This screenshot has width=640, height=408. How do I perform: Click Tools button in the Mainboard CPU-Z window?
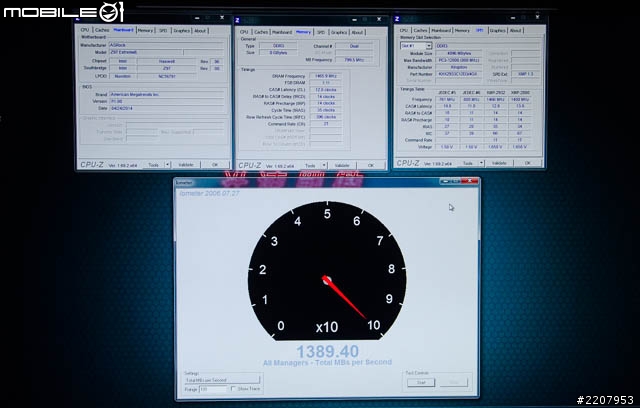click(153, 165)
